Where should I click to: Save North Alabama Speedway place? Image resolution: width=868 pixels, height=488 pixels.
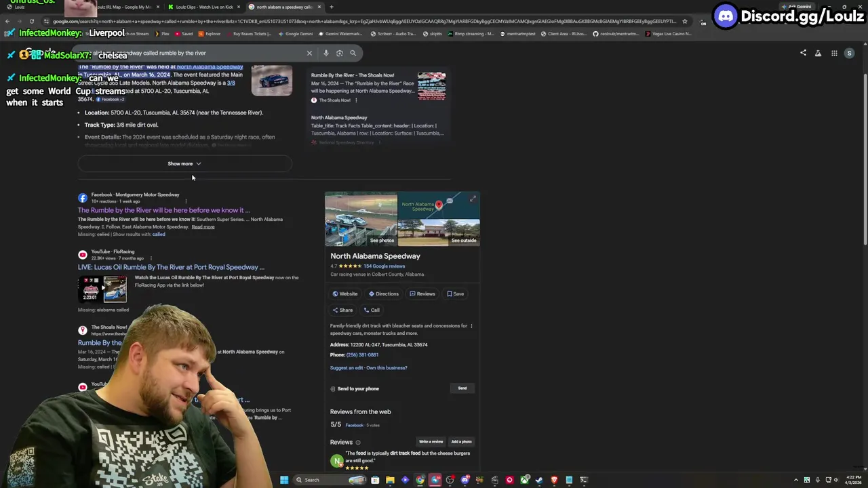click(x=455, y=293)
